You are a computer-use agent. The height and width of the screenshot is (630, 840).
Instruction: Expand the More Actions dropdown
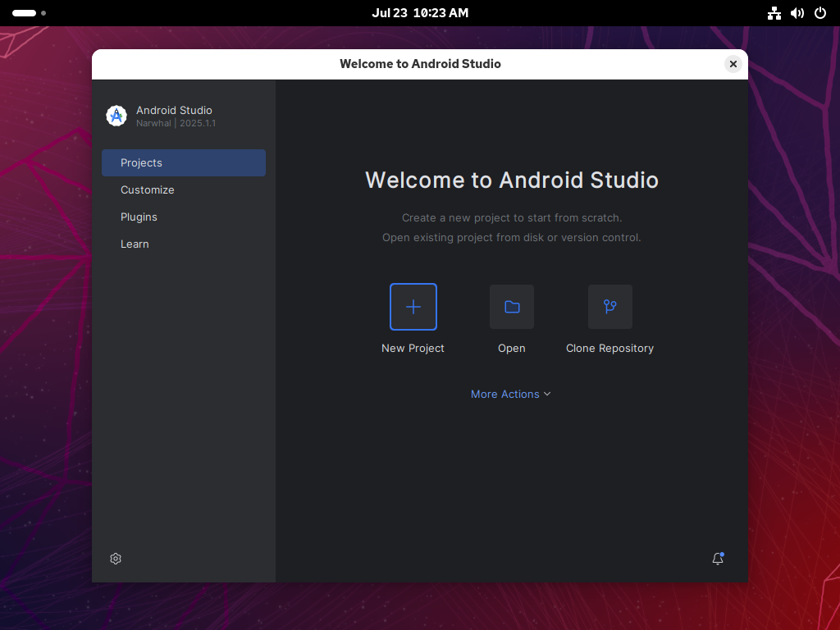coord(504,394)
